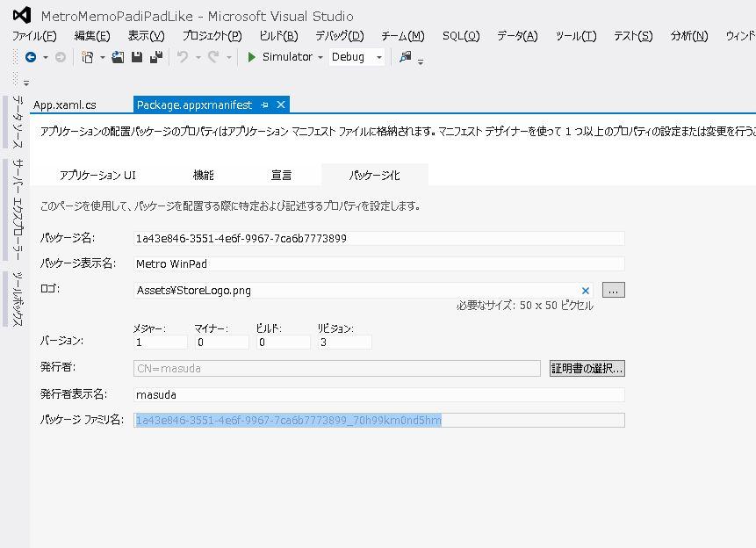Click the Save single-disk icon
This screenshot has width=756, height=548.
(137, 57)
